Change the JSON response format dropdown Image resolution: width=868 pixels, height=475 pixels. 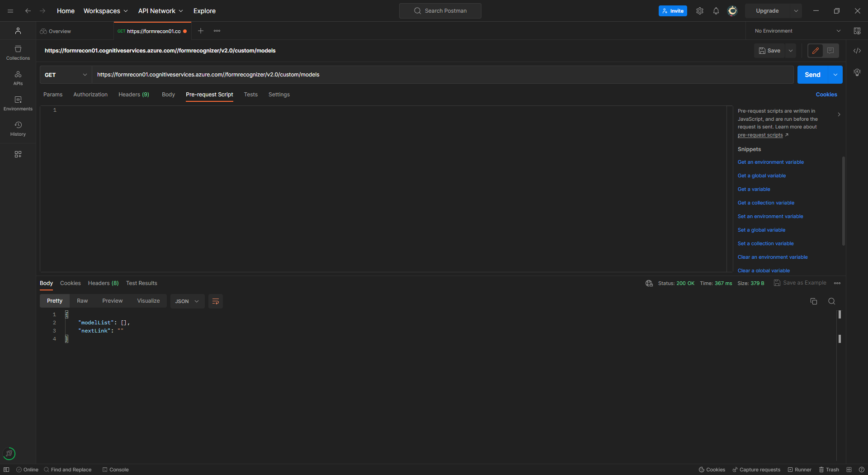(187, 301)
